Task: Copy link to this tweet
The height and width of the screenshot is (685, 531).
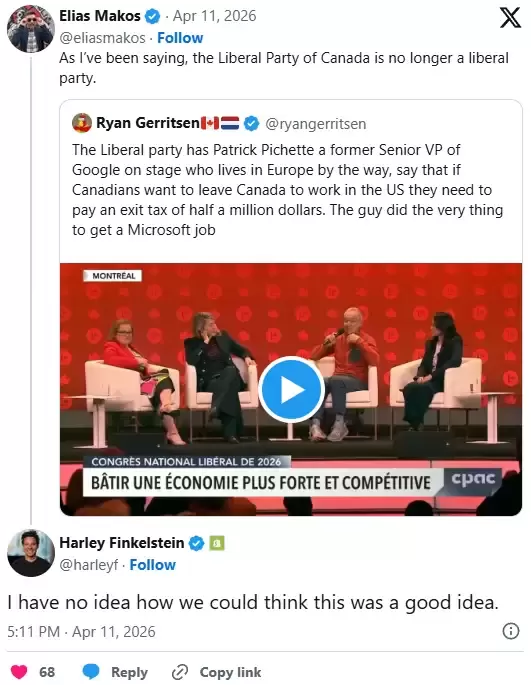Action: 216,672
